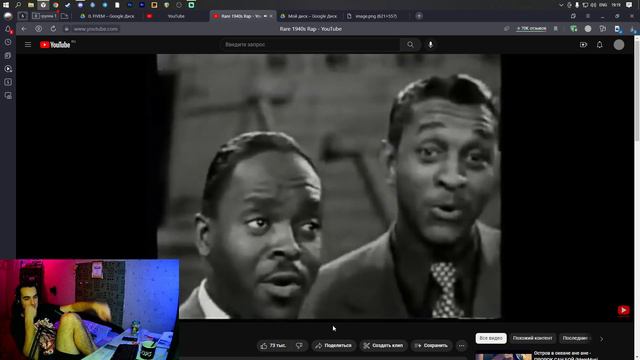Click the downloads icon in browser toolbar
This screenshot has width=640, height=360.
tap(632, 29)
